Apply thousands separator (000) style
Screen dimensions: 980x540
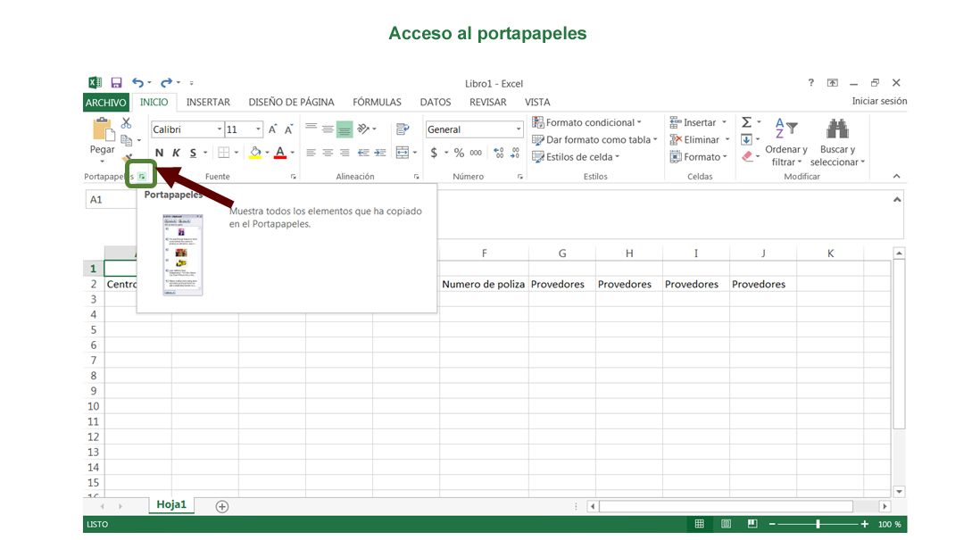(x=476, y=153)
